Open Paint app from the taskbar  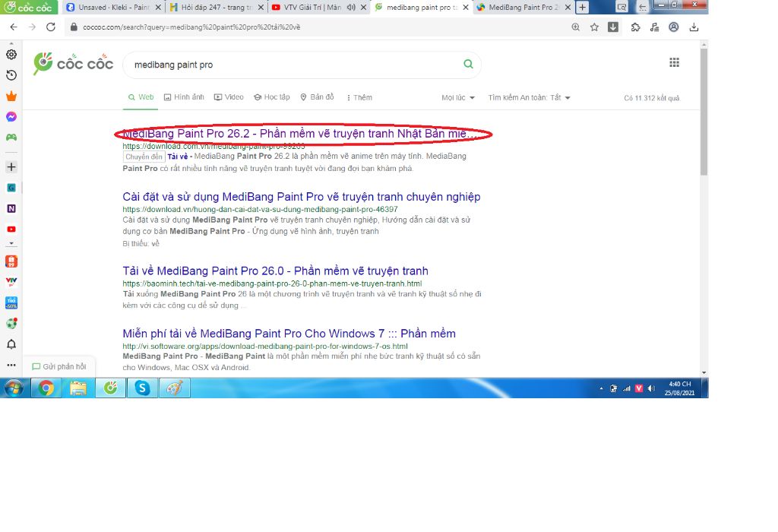click(175, 388)
